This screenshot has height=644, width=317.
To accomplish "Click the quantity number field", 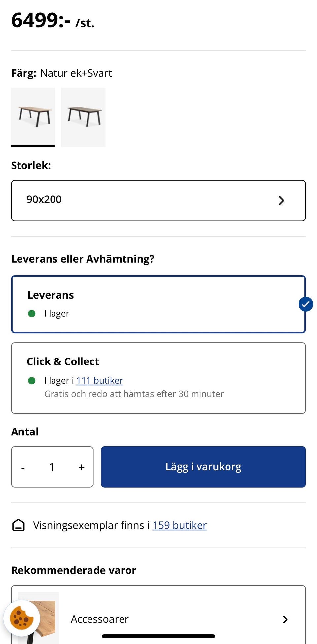I will click(x=52, y=467).
